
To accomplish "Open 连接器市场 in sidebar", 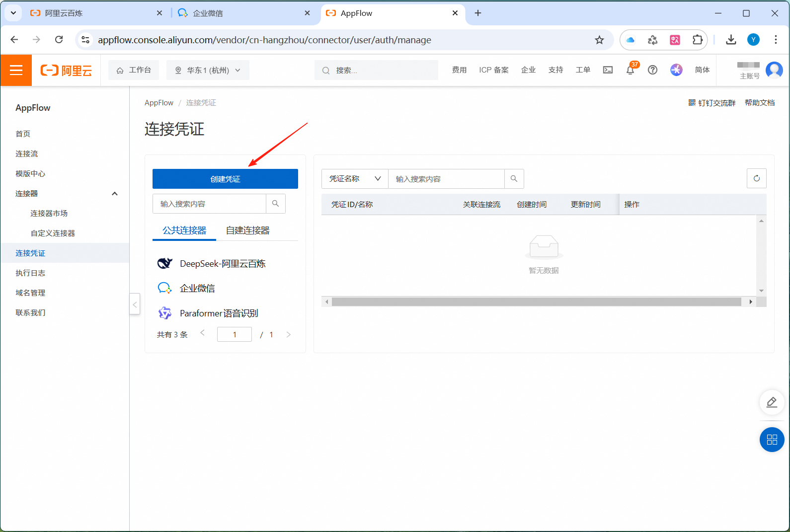I will 49,214.
